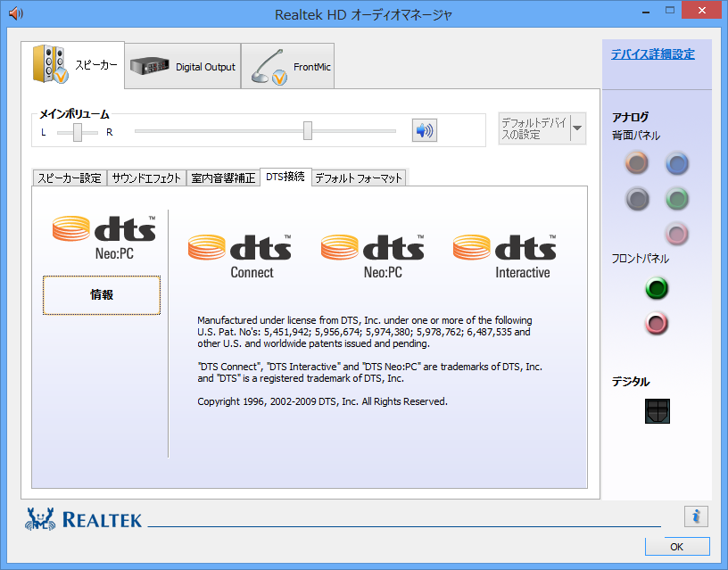Open the サウンドエフェクト tab
The width and height of the screenshot is (728, 570).
point(146,178)
